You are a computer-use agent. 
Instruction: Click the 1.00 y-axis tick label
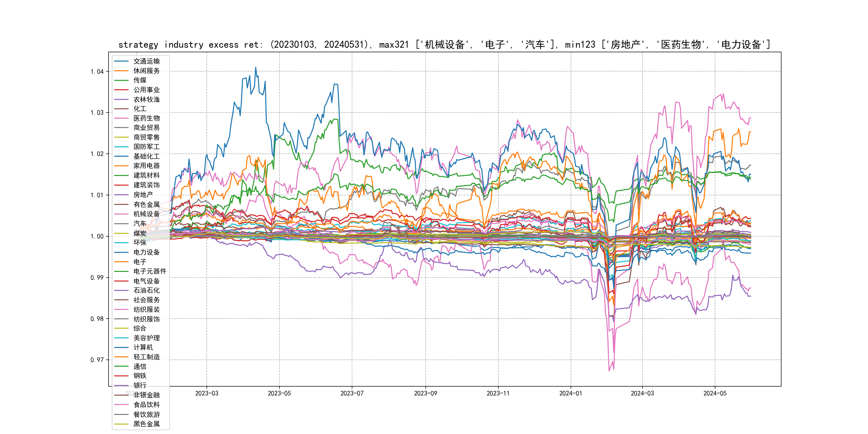click(x=97, y=237)
